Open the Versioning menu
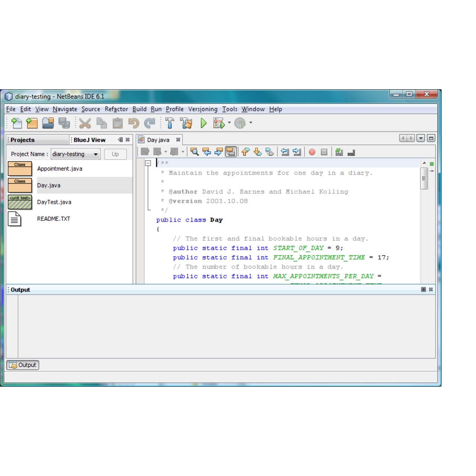Viewport: 476px width, 476px height. tap(203, 109)
